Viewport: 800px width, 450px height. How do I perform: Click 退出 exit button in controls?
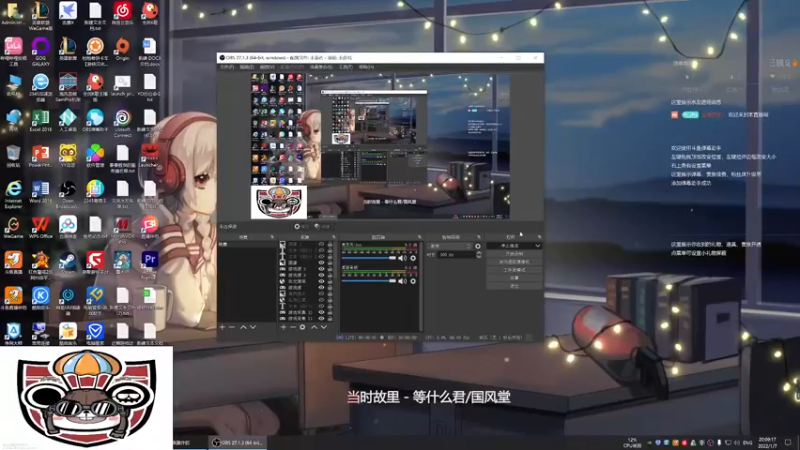tap(514, 286)
